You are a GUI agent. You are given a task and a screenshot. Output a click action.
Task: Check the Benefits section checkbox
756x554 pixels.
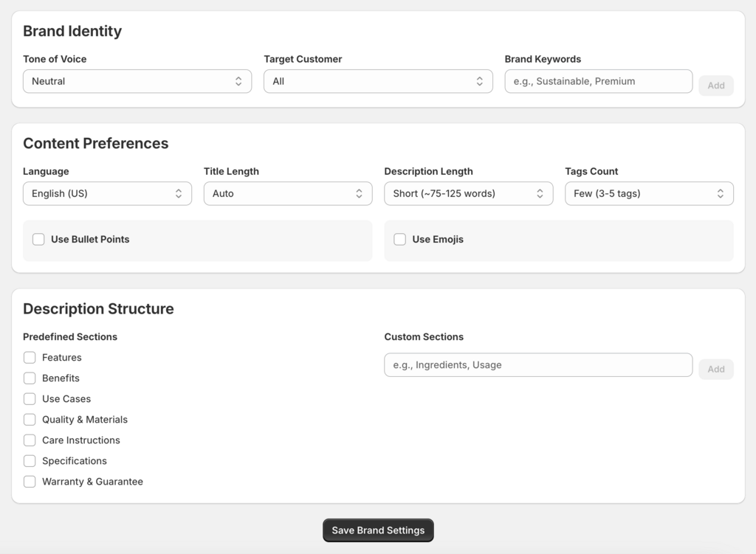tap(30, 378)
